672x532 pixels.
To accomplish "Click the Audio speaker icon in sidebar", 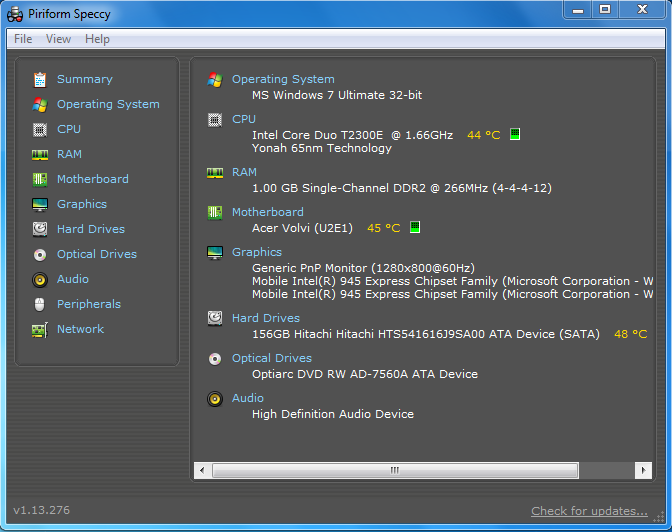I will click(x=40, y=280).
